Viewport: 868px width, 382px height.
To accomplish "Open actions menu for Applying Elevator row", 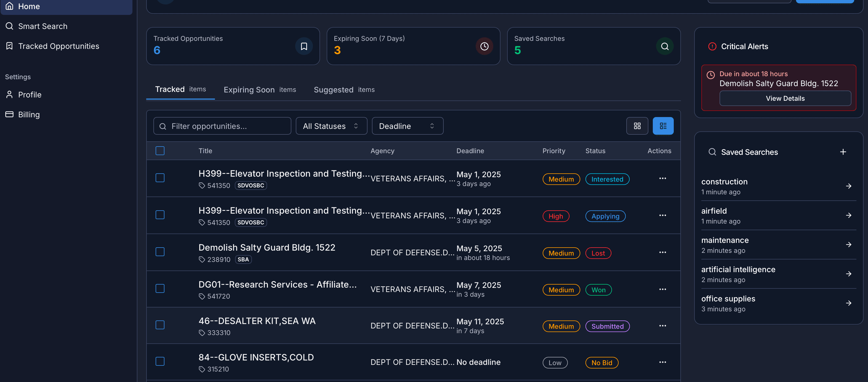I will (x=662, y=216).
